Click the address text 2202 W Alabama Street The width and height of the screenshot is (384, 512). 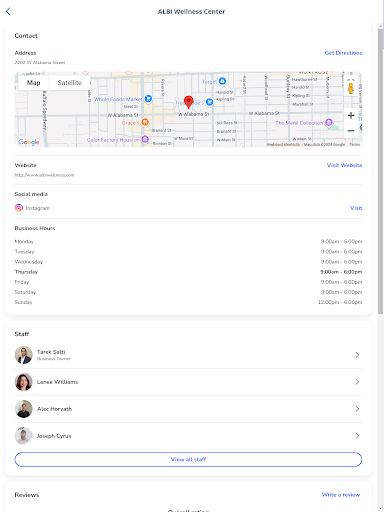40,62
